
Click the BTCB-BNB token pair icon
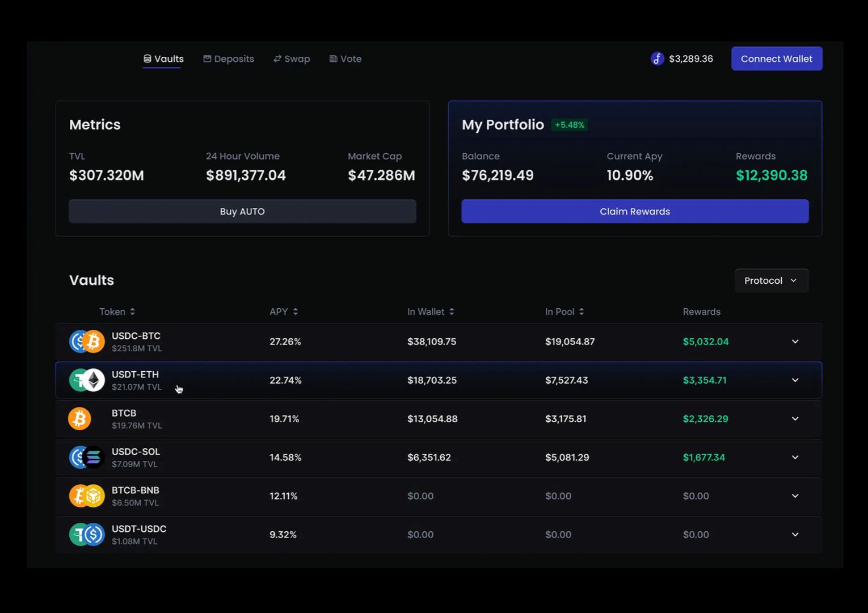click(86, 496)
